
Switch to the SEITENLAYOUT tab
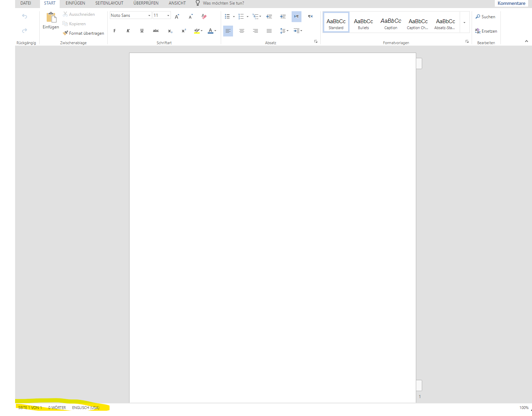tap(109, 3)
